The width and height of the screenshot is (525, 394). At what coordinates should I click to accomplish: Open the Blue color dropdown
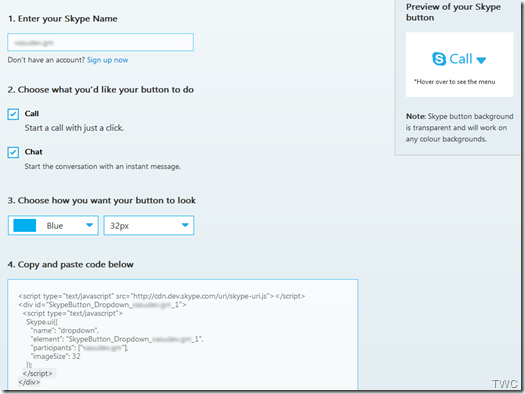53,225
